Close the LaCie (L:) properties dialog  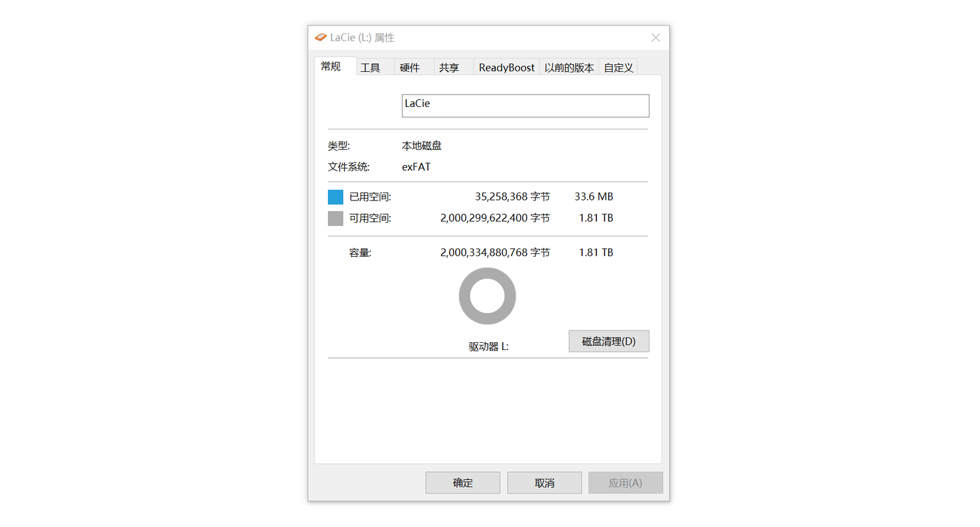click(656, 38)
